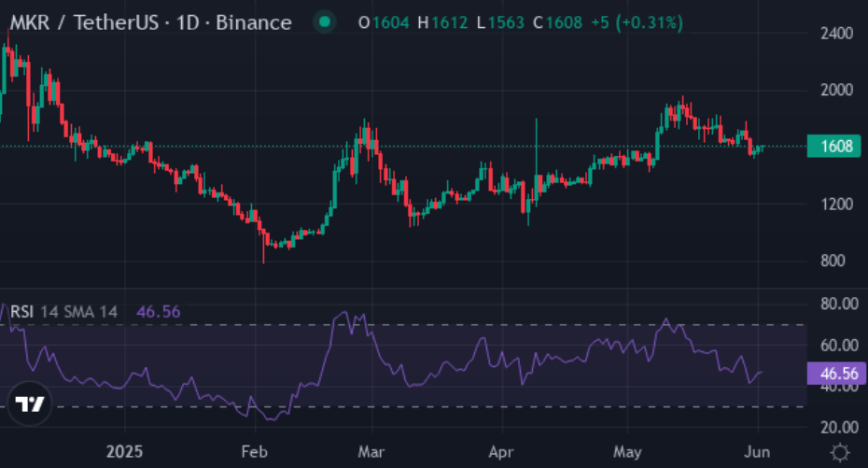Click the 800 price axis label
Image resolution: width=868 pixels, height=468 pixels.
pos(833,261)
